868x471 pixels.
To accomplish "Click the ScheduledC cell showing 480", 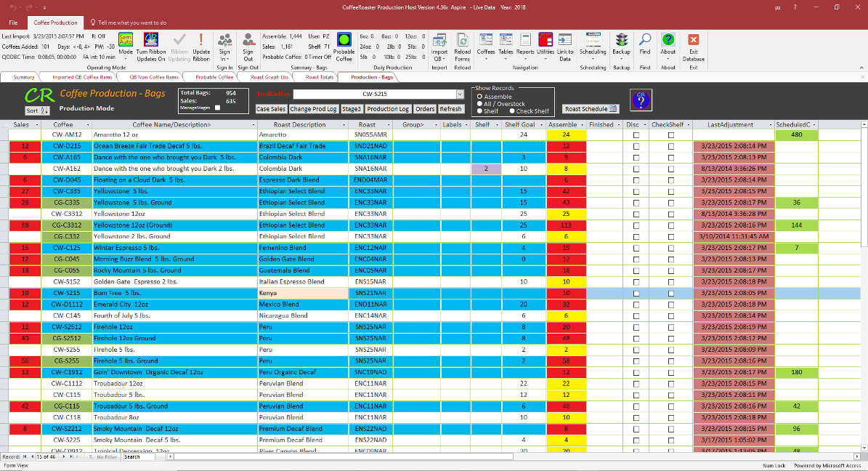I will (x=797, y=134).
